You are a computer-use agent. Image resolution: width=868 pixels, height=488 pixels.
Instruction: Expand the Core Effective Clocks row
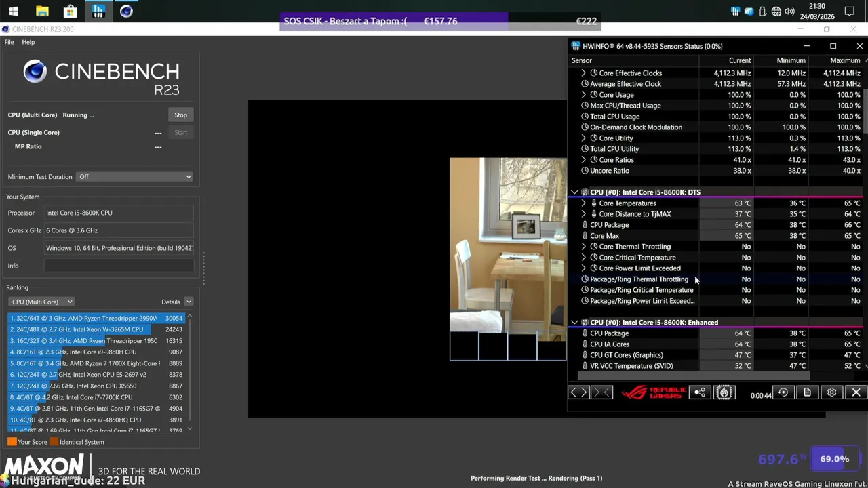click(584, 73)
